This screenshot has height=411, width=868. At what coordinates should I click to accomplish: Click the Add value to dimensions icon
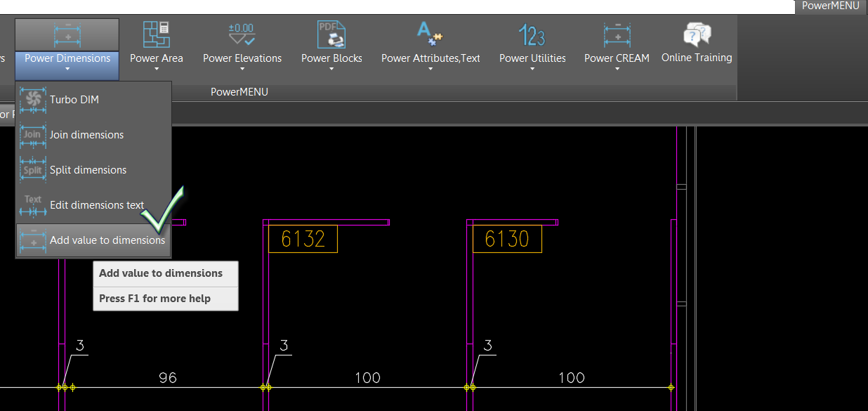(33, 240)
